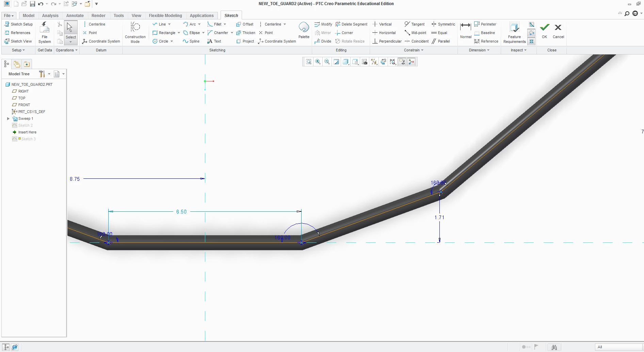Expand the Circle tool dropdown arrow
The height and width of the screenshot is (352, 644).
point(172,41)
